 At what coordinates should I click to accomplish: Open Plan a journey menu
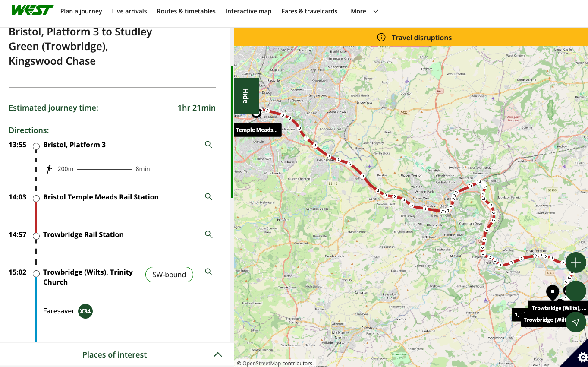pyautogui.click(x=81, y=11)
